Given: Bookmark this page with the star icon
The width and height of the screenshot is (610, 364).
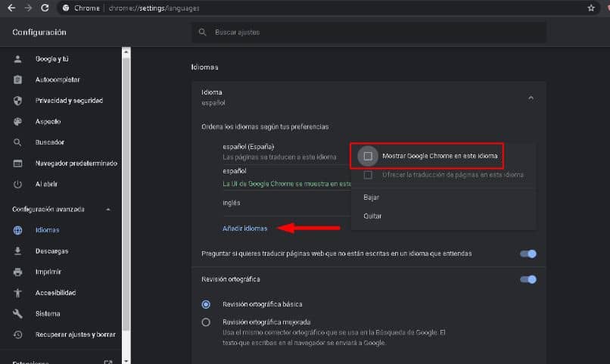Looking at the screenshot, I should pyautogui.click(x=591, y=8).
